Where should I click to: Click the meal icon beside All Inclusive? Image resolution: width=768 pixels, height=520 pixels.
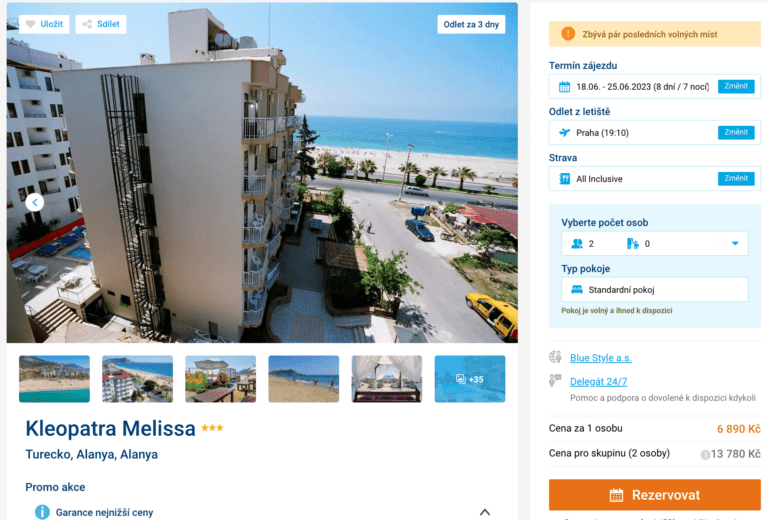pyautogui.click(x=564, y=179)
